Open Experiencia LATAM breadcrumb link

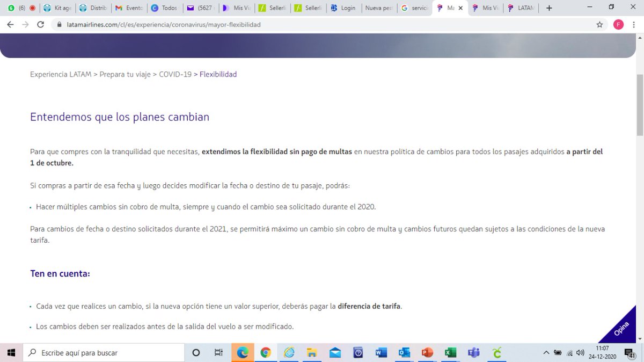[x=61, y=74]
